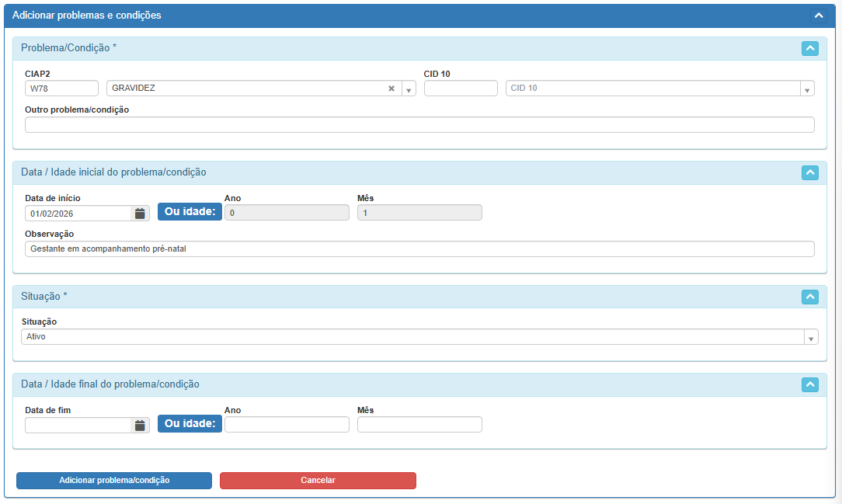
Task: Click the Data de início date field
Action: point(78,214)
